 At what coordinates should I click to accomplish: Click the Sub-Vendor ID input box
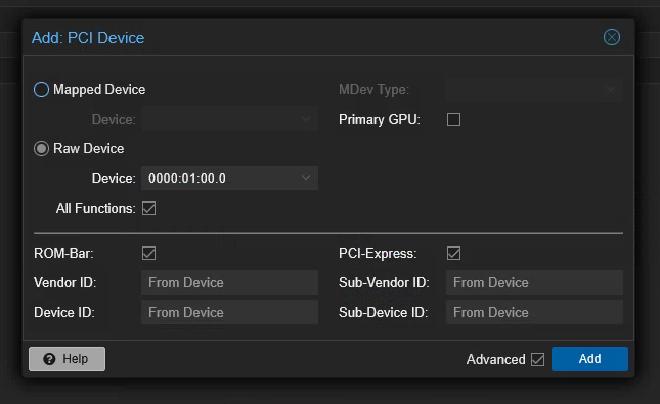(x=534, y=283)
